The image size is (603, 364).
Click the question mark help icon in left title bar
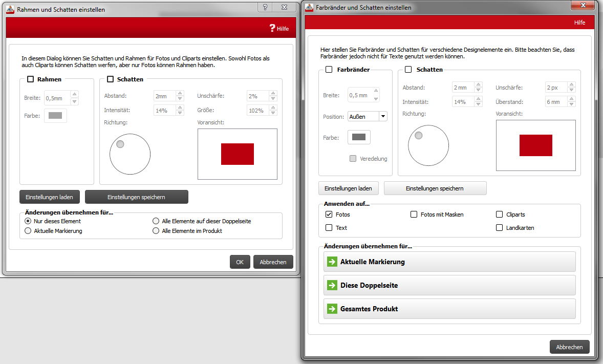265,7
